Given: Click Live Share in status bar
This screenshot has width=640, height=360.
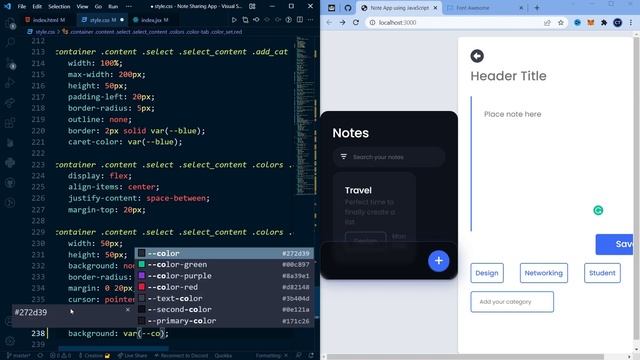Looking at the screenshot, I should [x=132, y=356].
